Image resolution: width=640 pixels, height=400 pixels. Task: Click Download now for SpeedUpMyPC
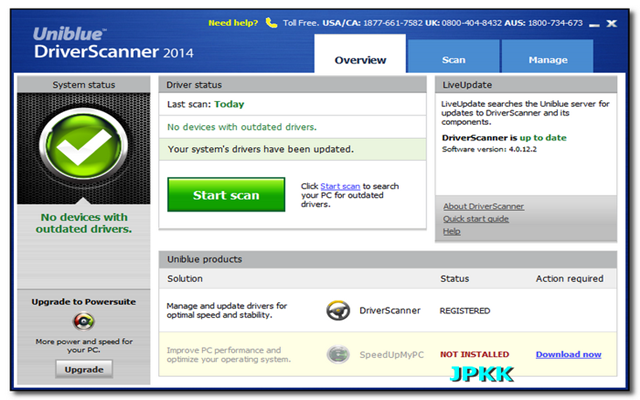coord(568,354)
